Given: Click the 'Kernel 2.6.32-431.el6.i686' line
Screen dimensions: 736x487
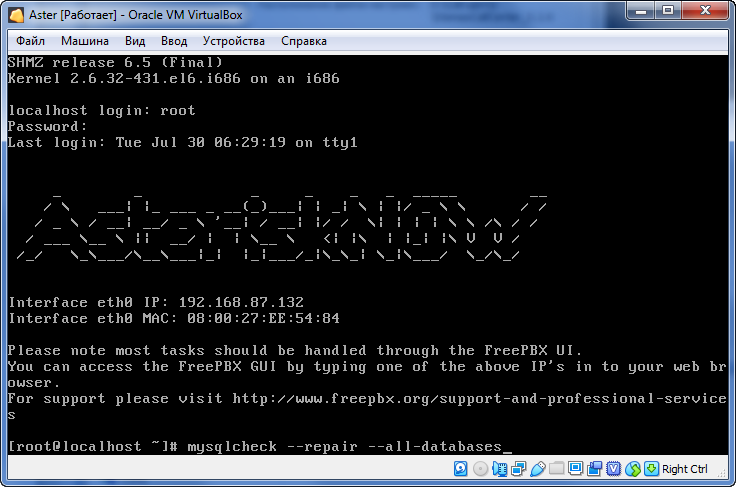Looking at the screenshot, I should (x=174, y=78).
